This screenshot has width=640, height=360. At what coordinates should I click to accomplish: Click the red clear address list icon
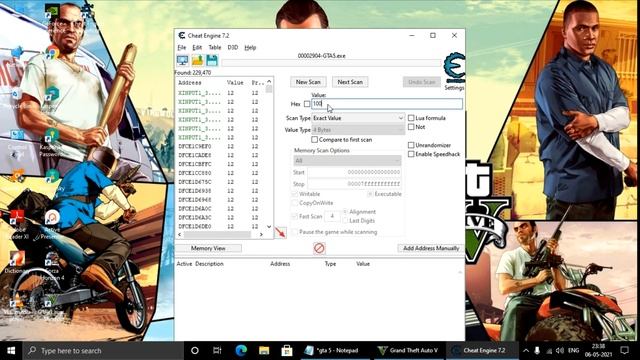coord(319,248)
